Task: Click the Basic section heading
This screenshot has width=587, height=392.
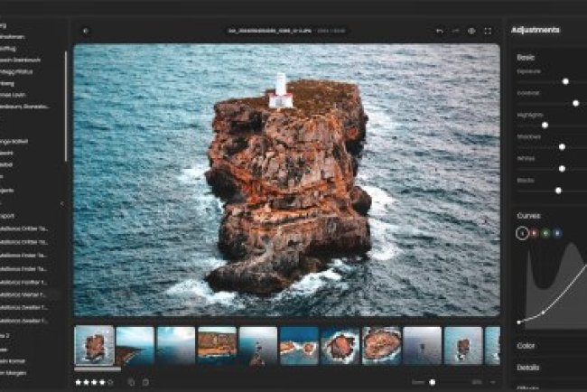Action: [526, 57]
